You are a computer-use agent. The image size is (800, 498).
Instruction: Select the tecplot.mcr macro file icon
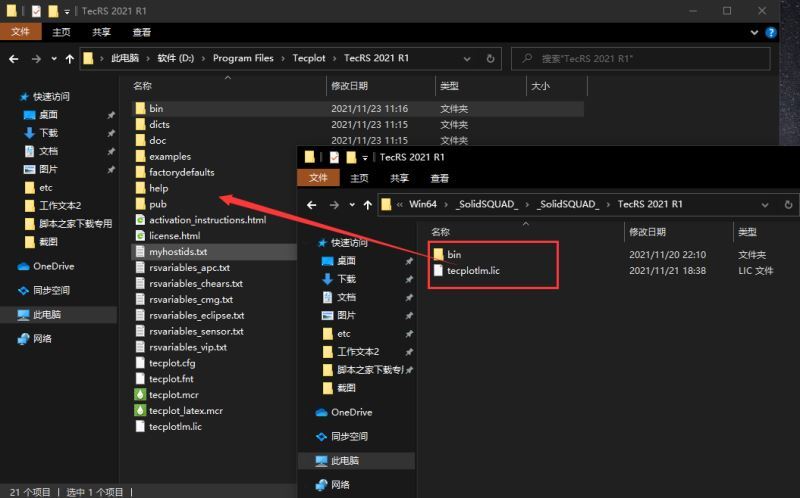[x=140, y=394]
